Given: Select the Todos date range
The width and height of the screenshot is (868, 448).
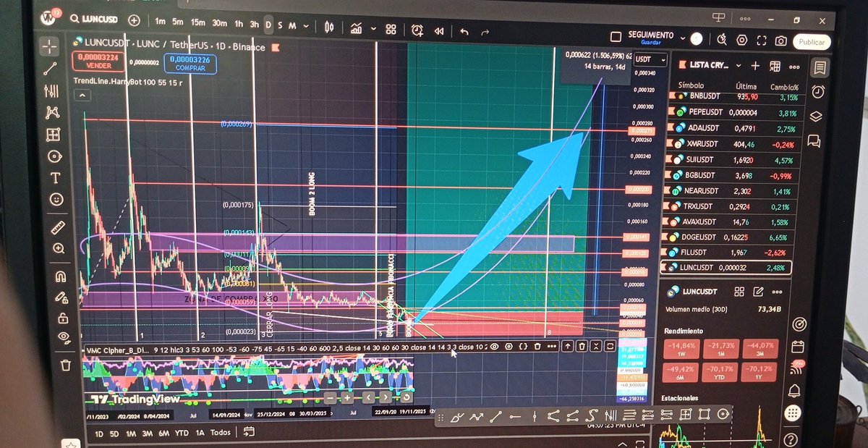Looking at the screenshot, I should [221, 432].
